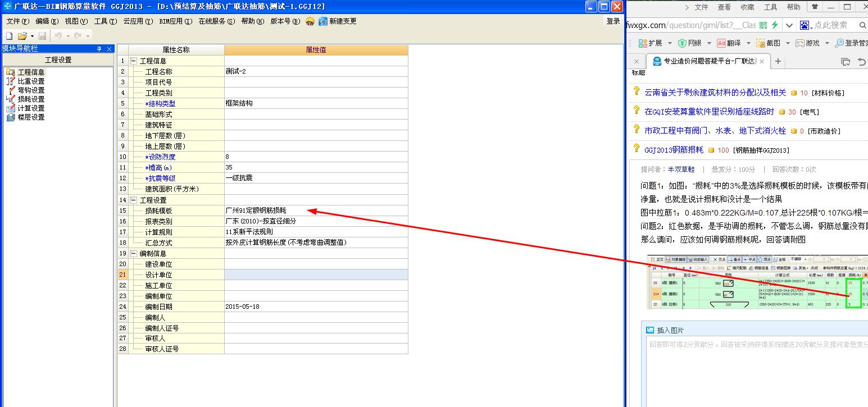This screenshot has height=407, width=868.
Task: Open the 游戏 dropdown arrow in browser toolbar
Action: pyautogui.click(x=826, y=43)
